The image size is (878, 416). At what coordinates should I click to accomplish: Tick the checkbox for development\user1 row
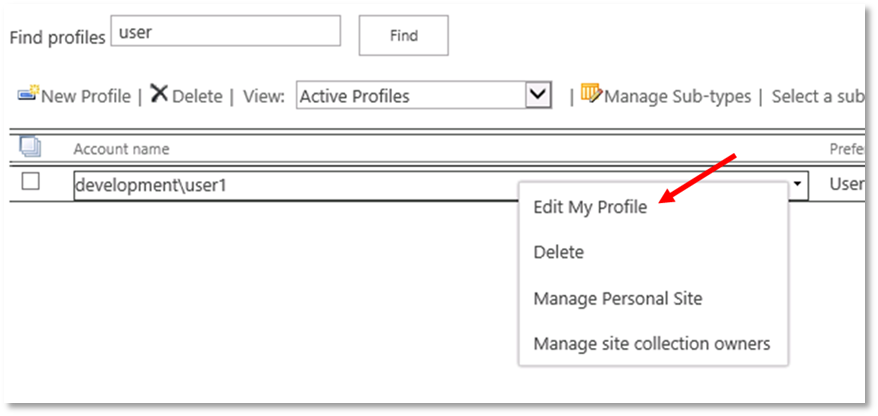(x=31, y=182)
